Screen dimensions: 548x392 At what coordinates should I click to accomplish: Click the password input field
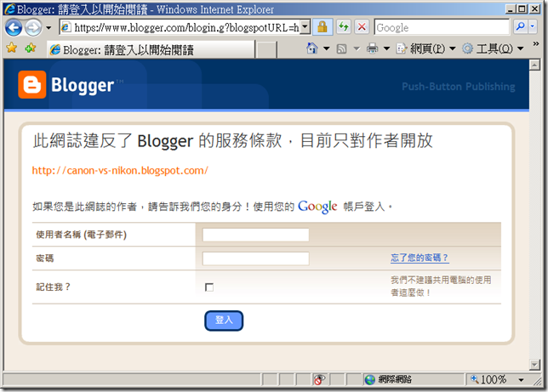click(x=256, y=258)
